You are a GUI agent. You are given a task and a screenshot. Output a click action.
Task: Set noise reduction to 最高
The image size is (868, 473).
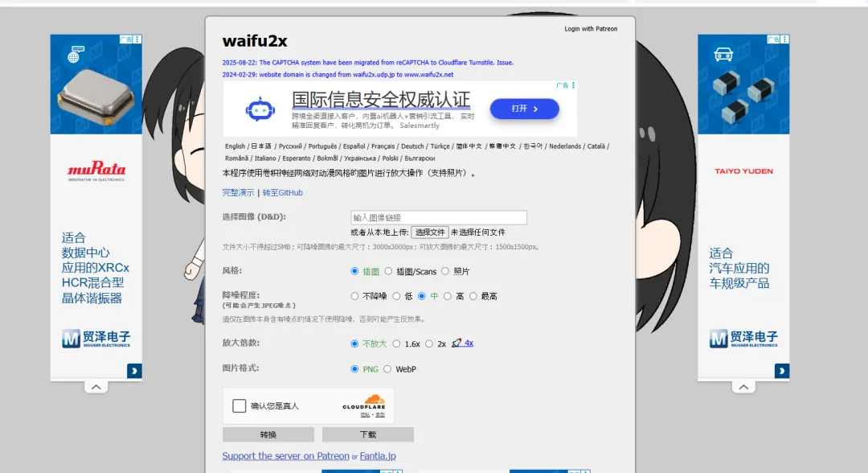click(x=473, y=296)
